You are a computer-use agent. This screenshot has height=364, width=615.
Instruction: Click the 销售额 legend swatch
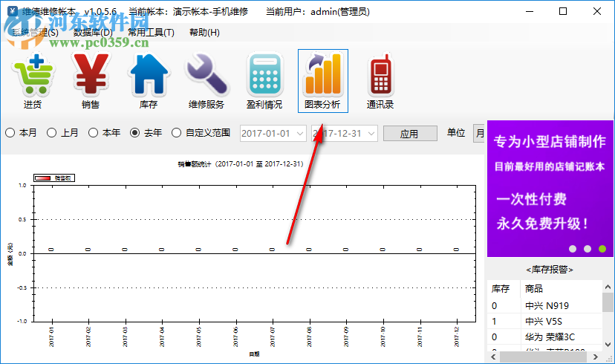tap(43, 178)
